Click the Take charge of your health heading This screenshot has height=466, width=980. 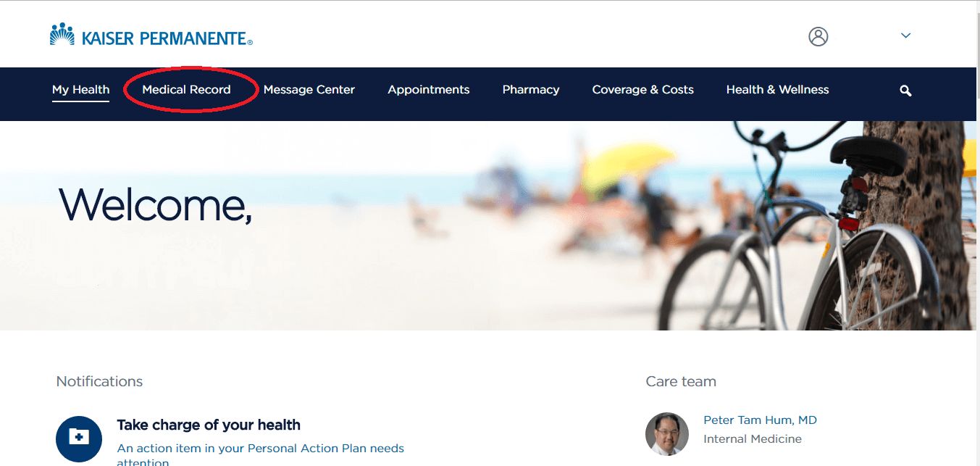click(x=209, y=425)
